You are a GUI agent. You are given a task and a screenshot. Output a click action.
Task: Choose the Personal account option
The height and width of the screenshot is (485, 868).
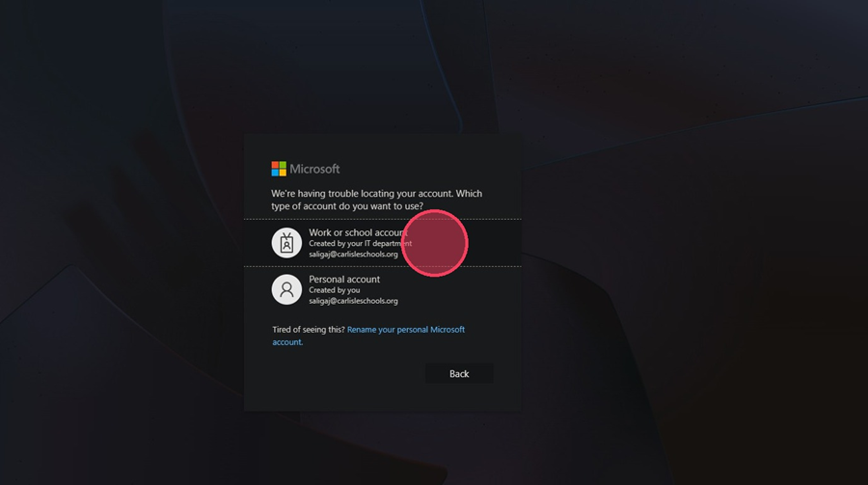[383, 289]
